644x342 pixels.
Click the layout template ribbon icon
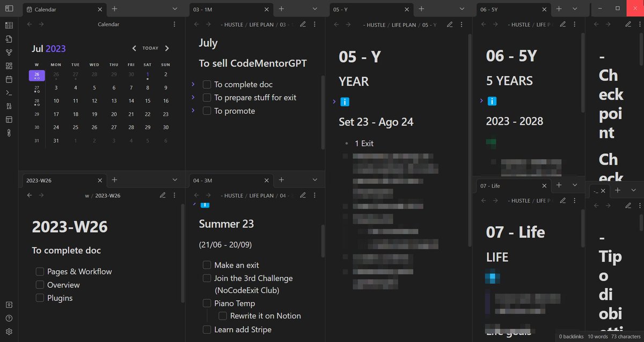point(9,120)
